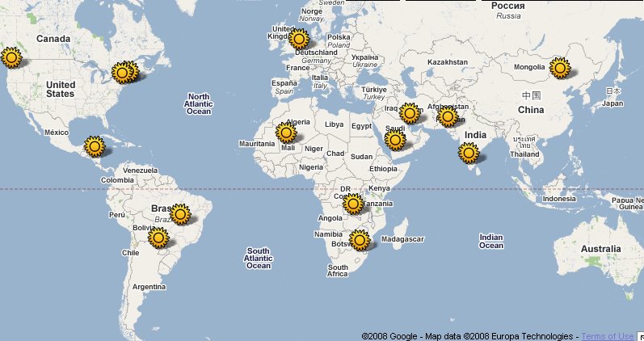Click the sun marker between Algeria and Mali

pyautogui.click(x=286, y=133)
